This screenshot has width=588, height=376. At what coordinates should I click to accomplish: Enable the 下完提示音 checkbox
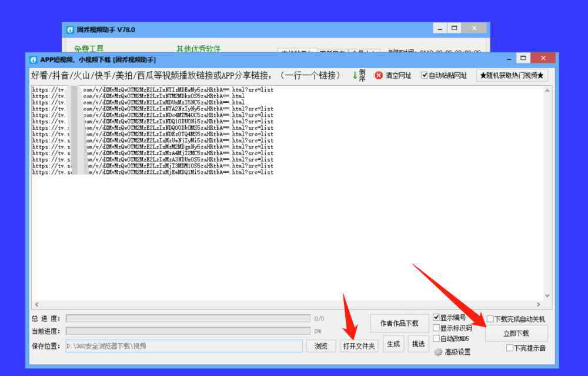[x=510, y=348]
